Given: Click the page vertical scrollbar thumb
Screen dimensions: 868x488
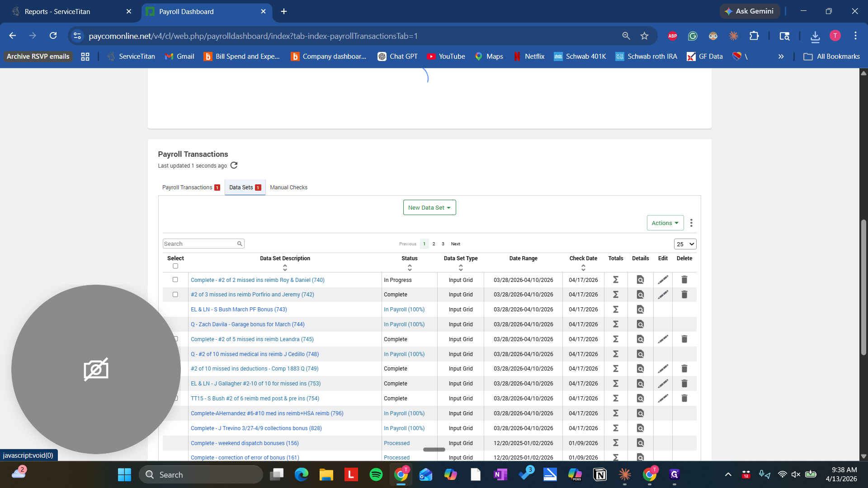Looking at the screenshot, I should (x=863, y=287).
